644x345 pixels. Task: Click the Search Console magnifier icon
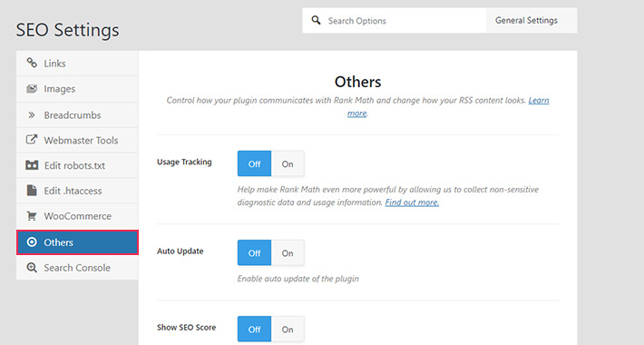(32, 267)
